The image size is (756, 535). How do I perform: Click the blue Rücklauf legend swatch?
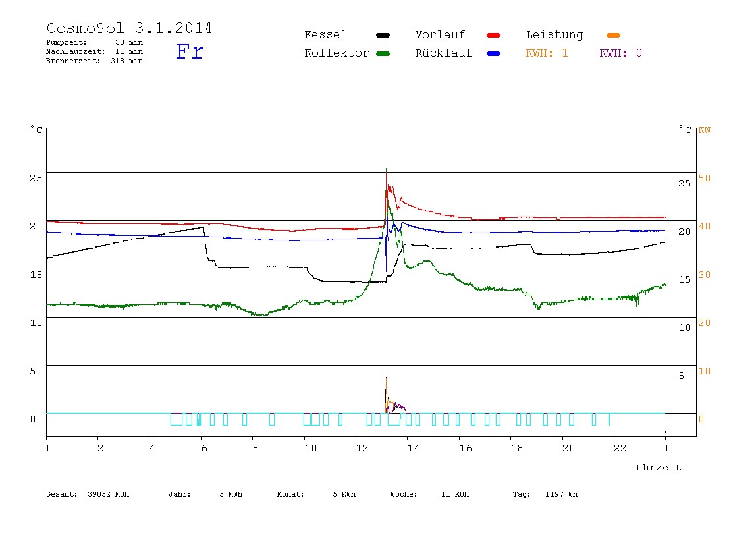(494, 53)
